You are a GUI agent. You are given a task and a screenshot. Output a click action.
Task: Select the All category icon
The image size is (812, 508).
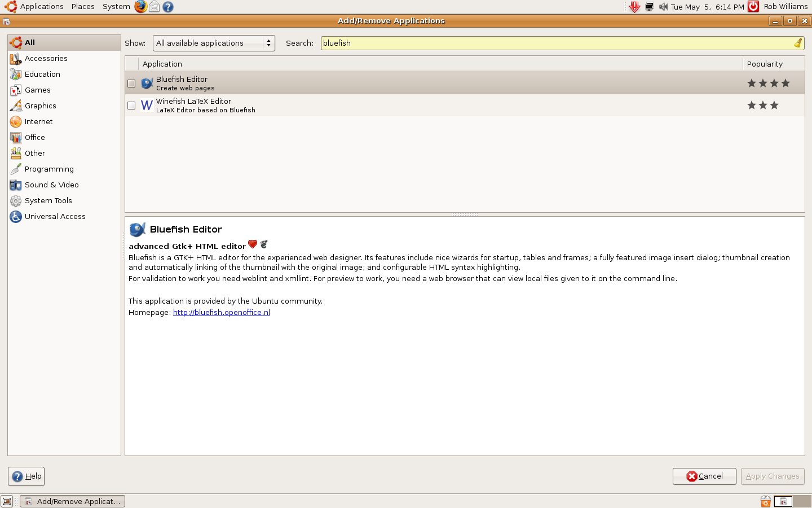[x=16, y=43]
